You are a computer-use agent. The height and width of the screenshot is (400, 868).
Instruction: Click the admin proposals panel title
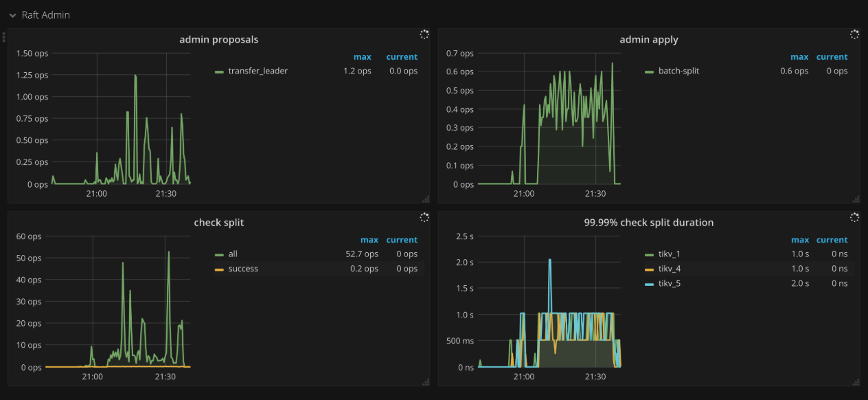point(218,39)
